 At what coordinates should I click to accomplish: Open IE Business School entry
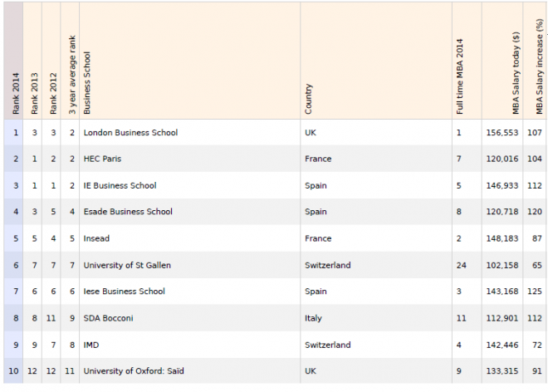click(120, 185)
